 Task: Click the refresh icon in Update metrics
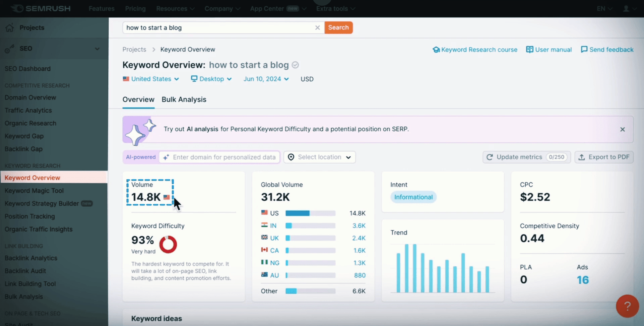490,157
